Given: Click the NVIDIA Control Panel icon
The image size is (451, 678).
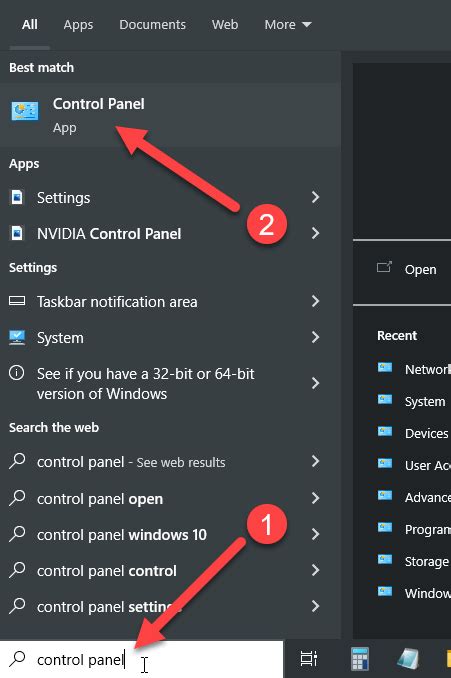Looking at the screenshot, I should coord(17,233).
